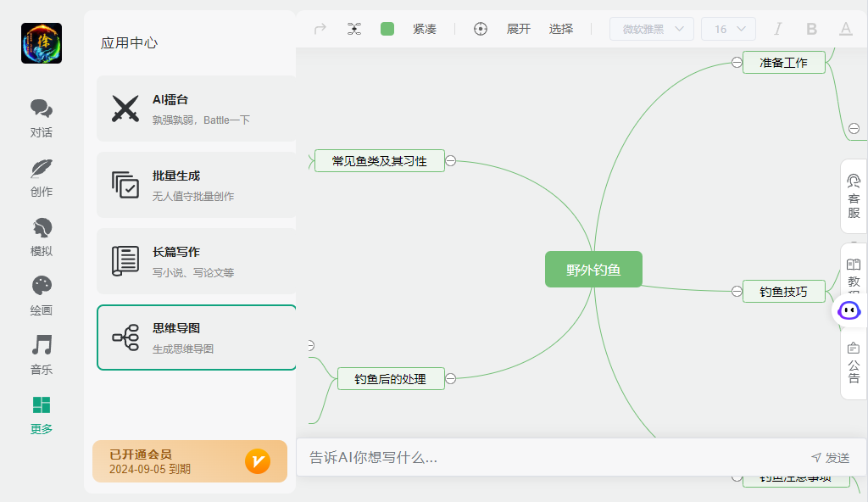Open the 对话 chat section in sidebar
Image resolution: width=868 pixels, height=502 pixels.
coord(42,118)
